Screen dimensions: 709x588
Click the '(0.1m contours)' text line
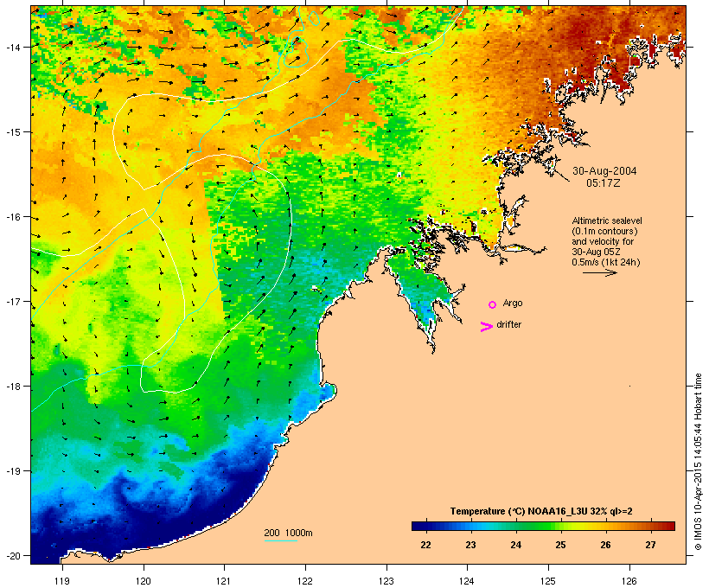(x=604, y=231)
